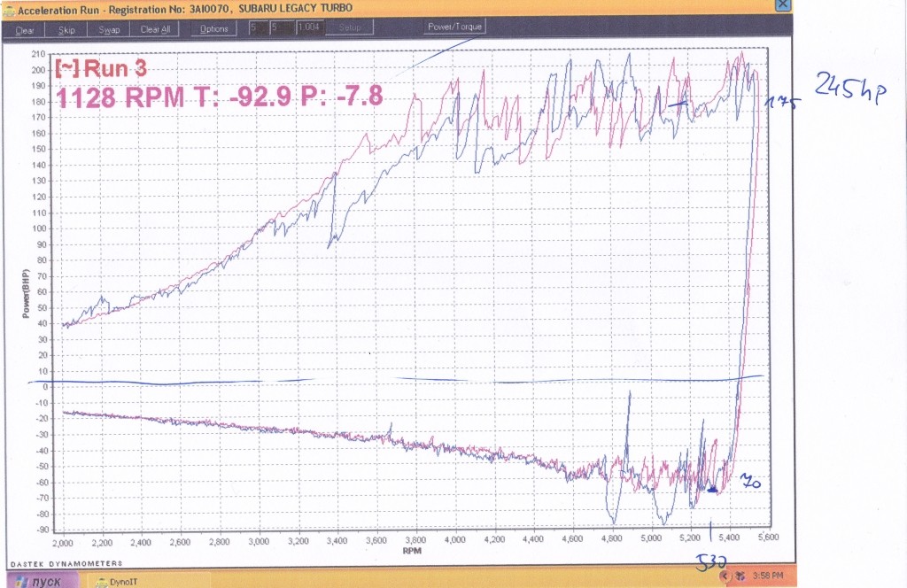Click the second numeric field showing 5
The image size is (907, 588).
tap(276, 28)
